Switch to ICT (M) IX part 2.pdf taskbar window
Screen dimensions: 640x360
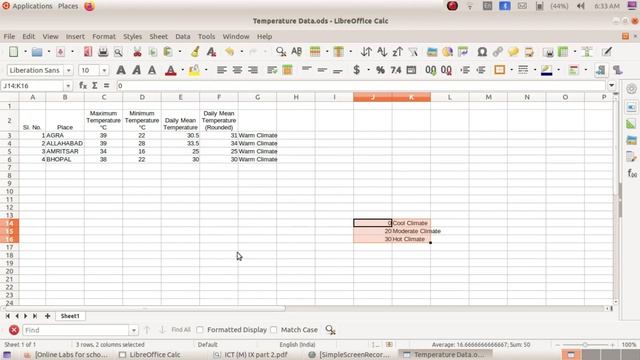click(x=251, y=355)
